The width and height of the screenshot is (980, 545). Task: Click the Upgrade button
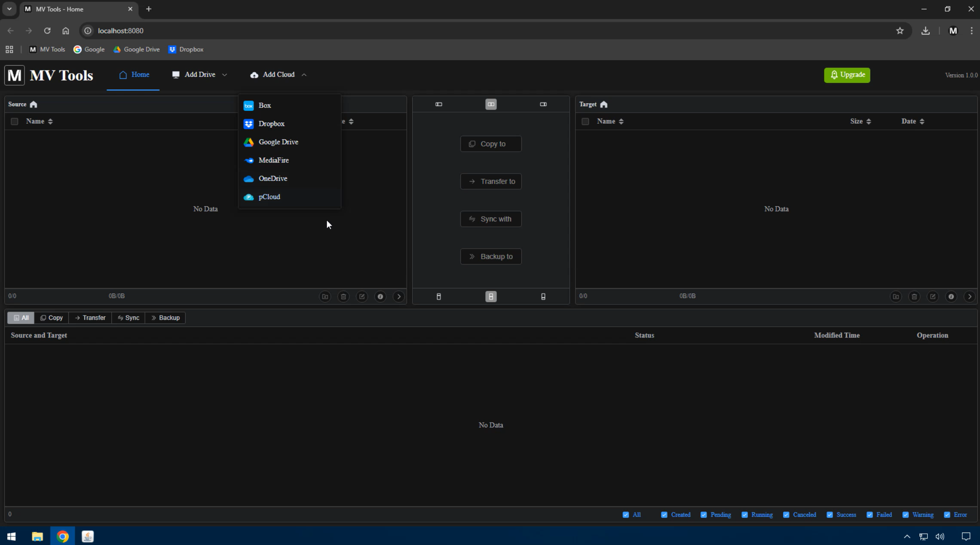pos(846,75)
